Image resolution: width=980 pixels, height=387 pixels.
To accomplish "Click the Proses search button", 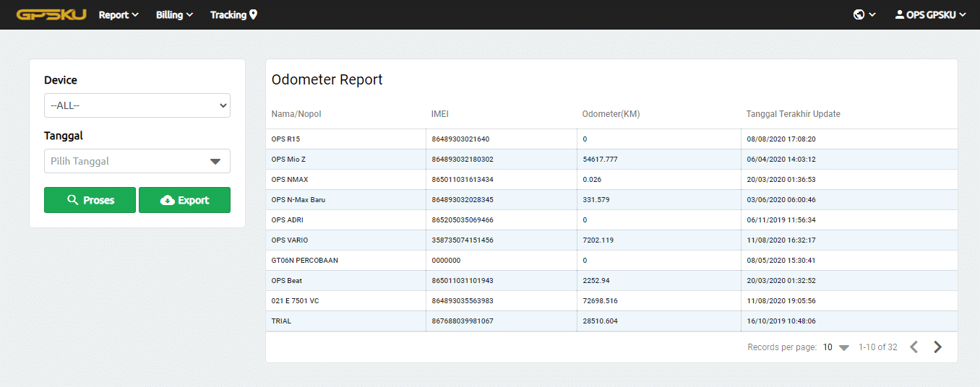I will coord(90,200).
